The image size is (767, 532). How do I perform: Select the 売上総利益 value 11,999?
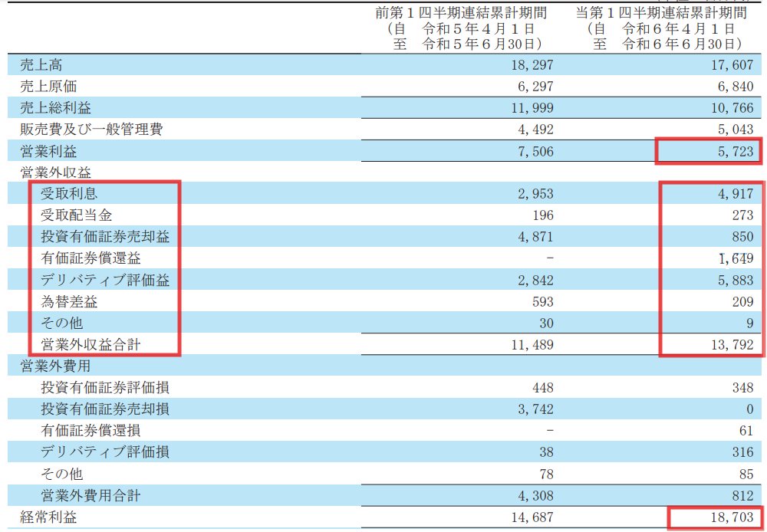point(529,109)
